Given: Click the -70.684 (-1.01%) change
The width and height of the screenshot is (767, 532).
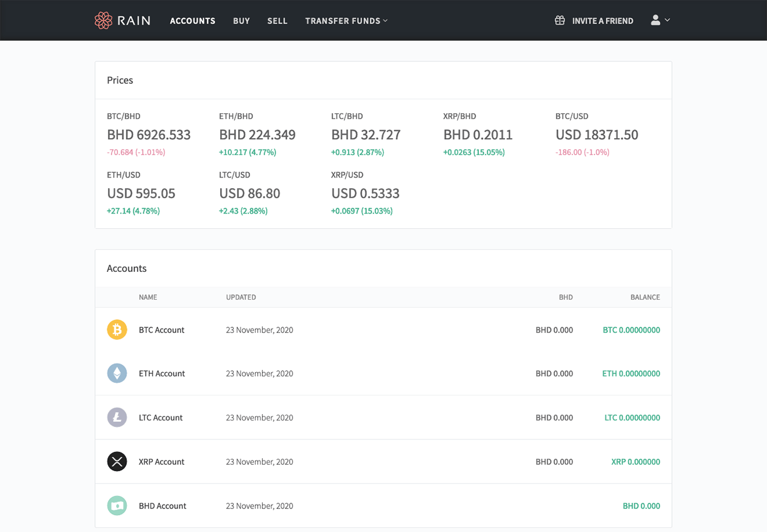Looking at the screenshot, I should click(136, 152).
